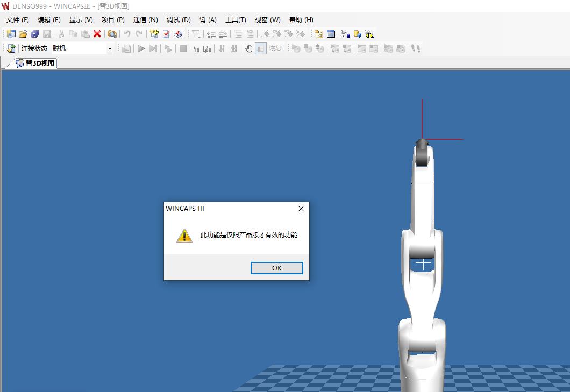Open the 文件 (F) menu

(x=18, y=20)
